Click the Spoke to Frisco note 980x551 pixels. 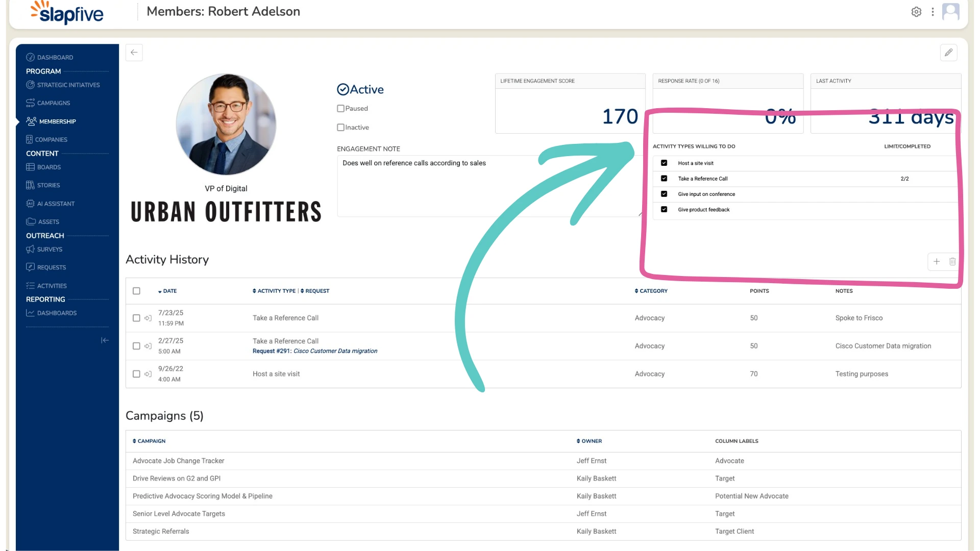click(x=859, y=318)
